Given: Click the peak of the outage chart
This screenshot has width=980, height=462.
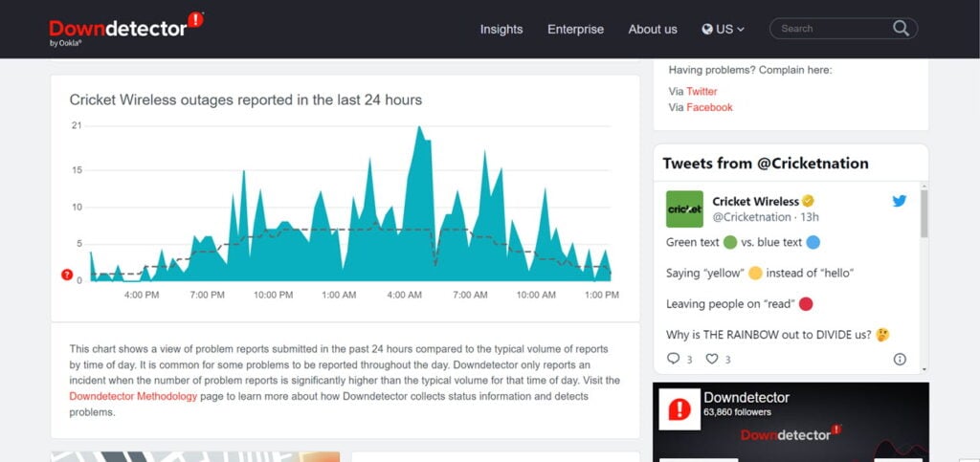Looking at the screenshot, I should tap(419, 127).
